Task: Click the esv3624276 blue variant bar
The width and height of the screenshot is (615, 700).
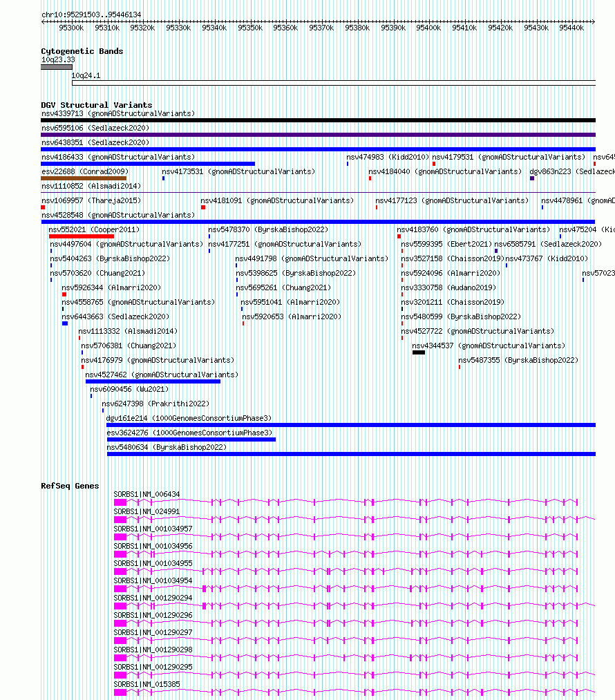Action: click(191, 439)
